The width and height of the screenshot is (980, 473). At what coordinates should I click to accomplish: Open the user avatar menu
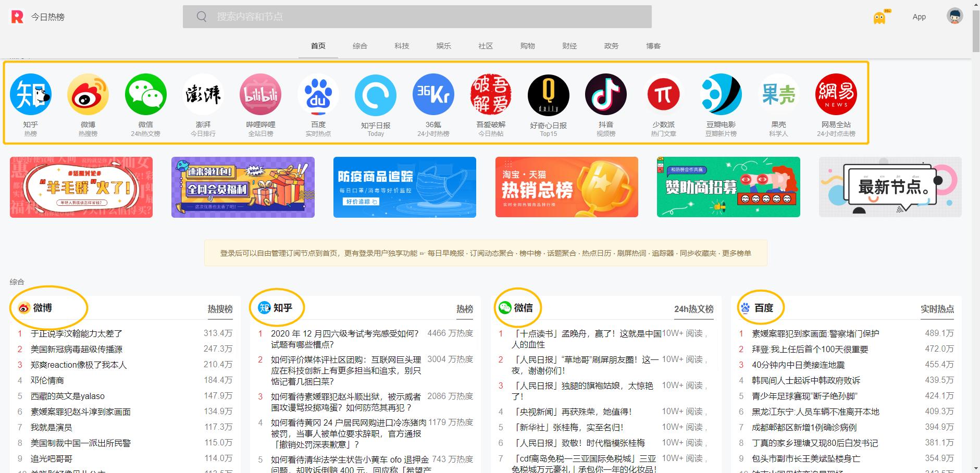pos(955,16)
